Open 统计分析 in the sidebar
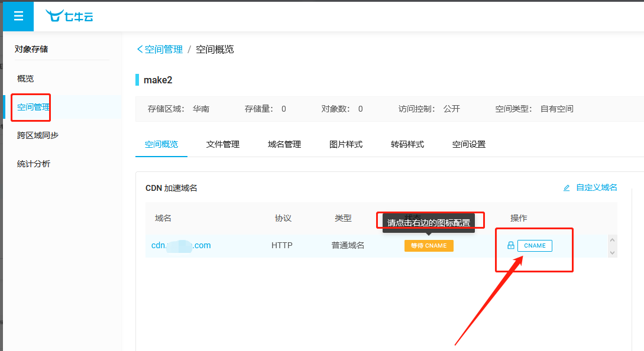This screenshot has height=351, width=644. (34, 164)
